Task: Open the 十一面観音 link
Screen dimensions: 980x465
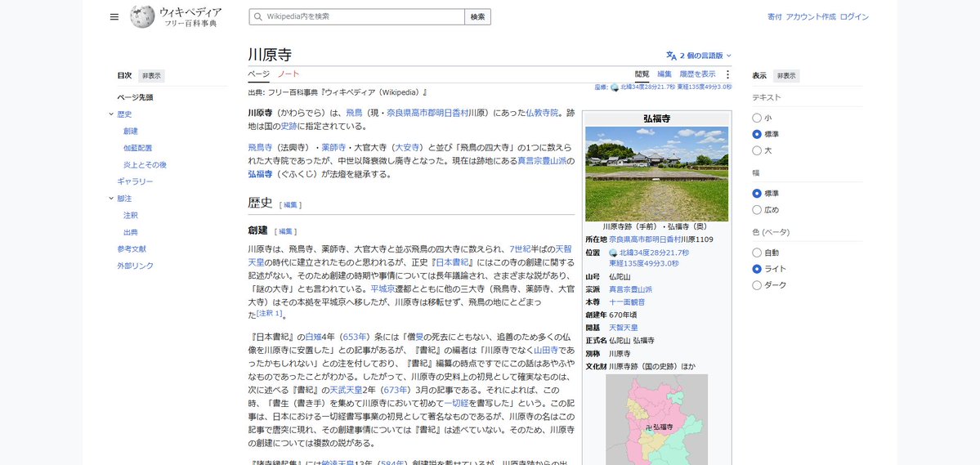Action: pos(627,302)
